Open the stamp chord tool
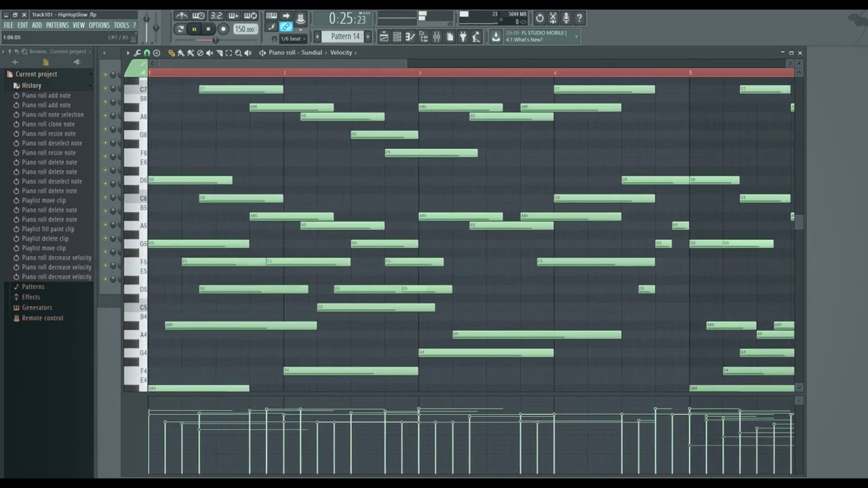The width and height of the screenshot is (868, 488). 157,53
